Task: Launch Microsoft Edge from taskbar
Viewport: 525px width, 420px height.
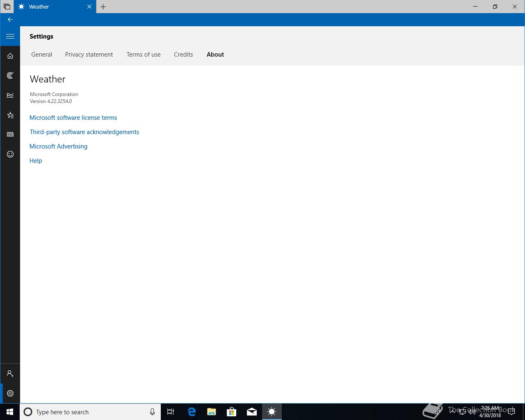Action: tap(192, 412)
